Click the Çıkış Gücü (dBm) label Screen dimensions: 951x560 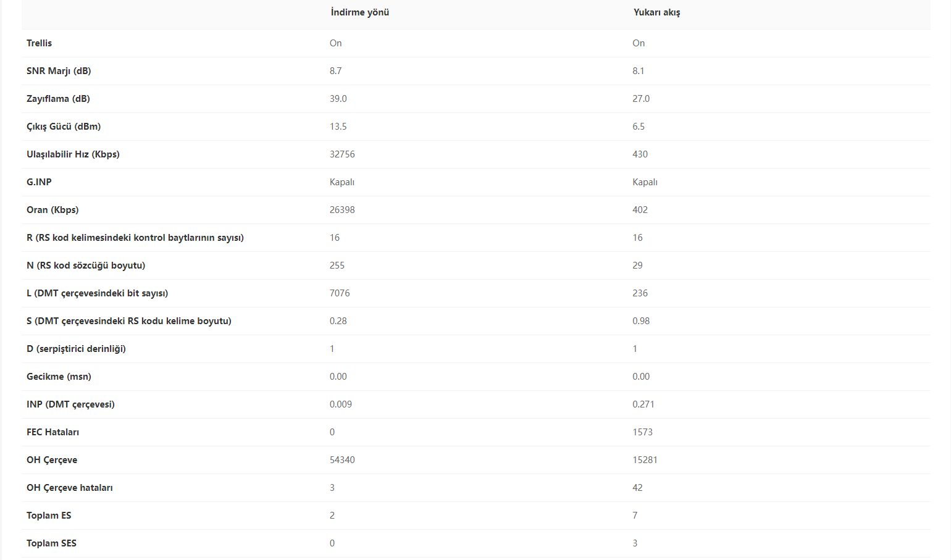coord(64,127)
